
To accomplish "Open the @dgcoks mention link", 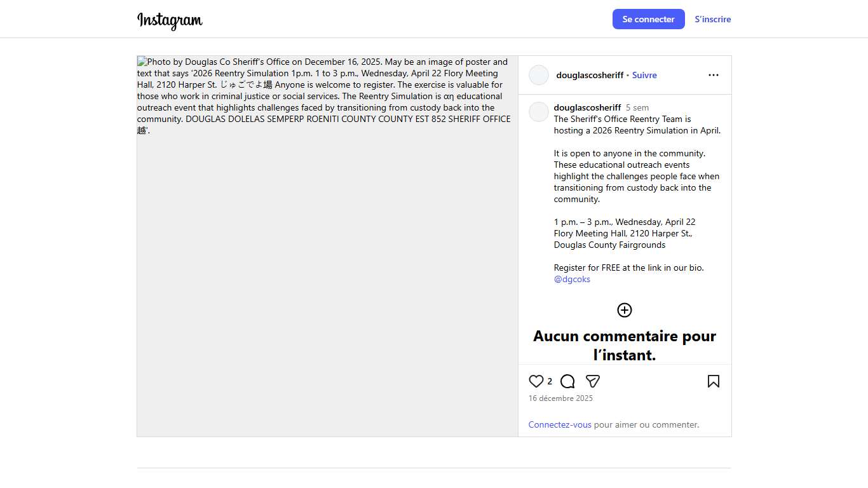I will (572, 279).
